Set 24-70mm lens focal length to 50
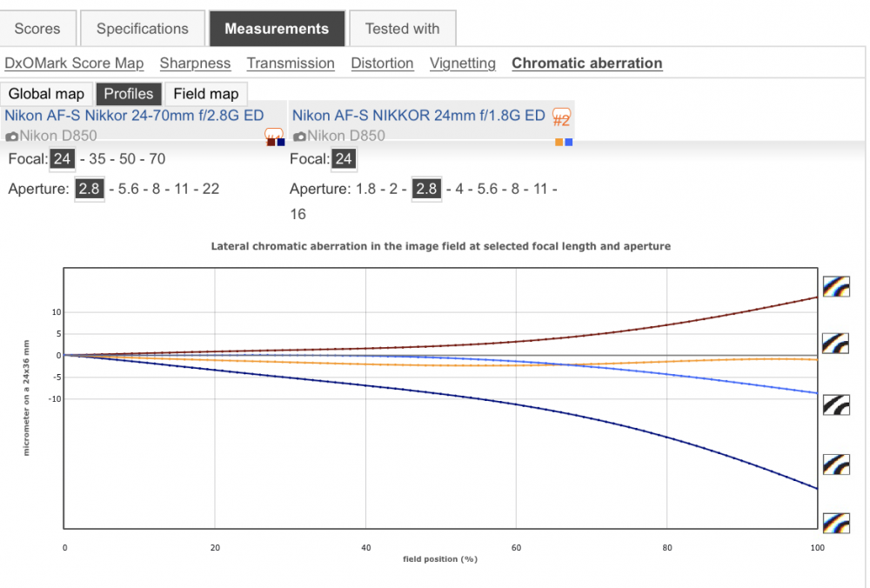Image resolution: width=870 pixels, height=588 pixels. (127, 159)
